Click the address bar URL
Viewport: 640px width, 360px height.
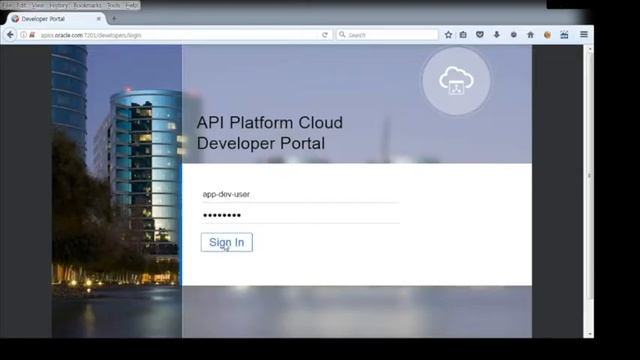click(91, 36)
